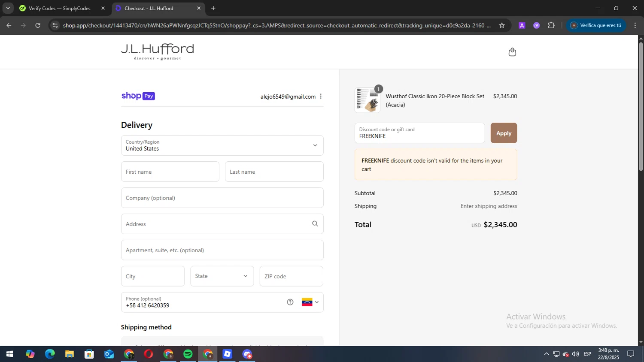
Task: Open Microsoft Edge from the taskbar
Action: click(x=50, y=354)
